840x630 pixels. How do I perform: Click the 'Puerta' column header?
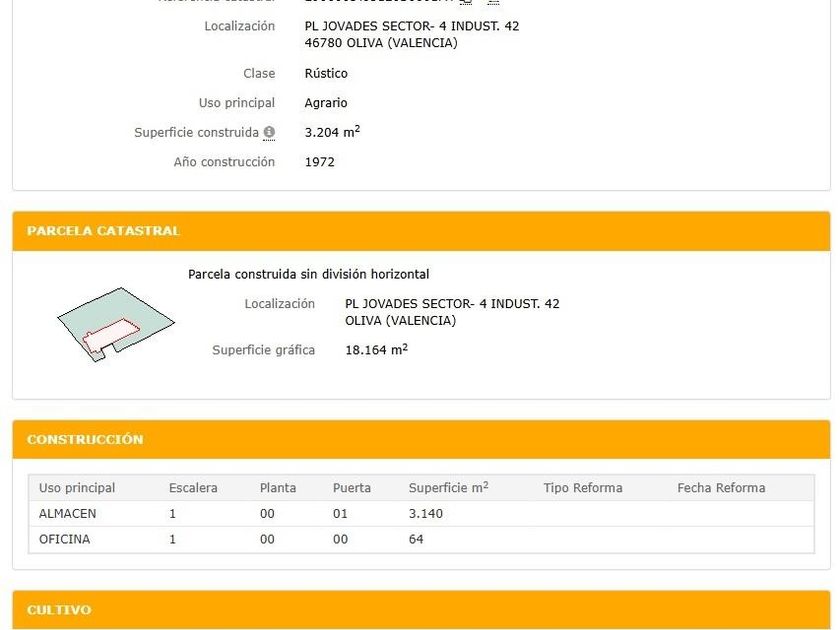(x=351, y=488)
